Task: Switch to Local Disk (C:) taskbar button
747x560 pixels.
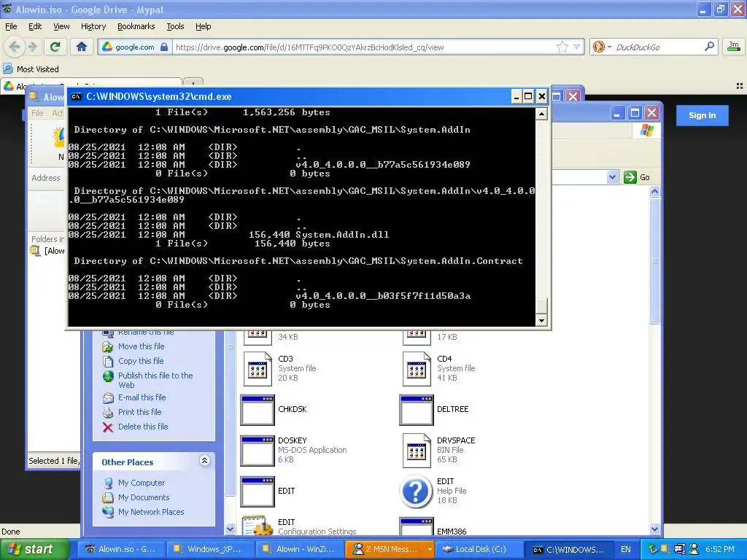Action: [x=480, y=549]
